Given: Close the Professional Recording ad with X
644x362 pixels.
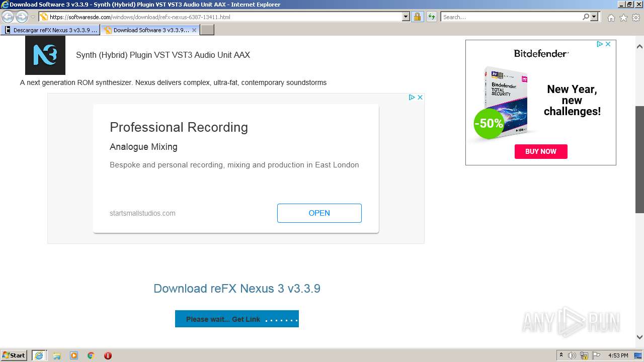Looking at the screenshot, I should point(420,97).
